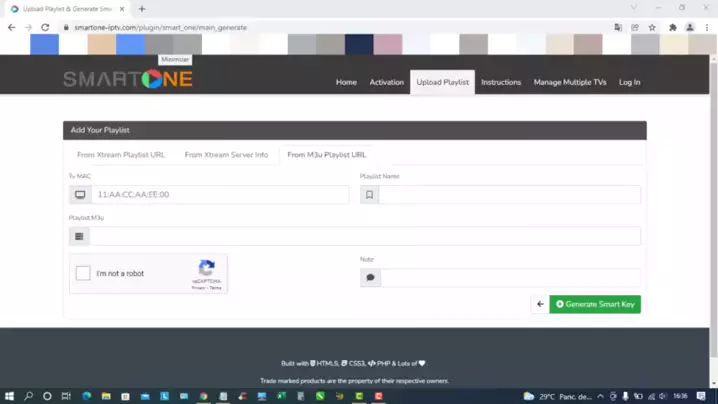The height and width of the screenshot is (404, 718).
Task: Click the browser address bar URL
Action: [x=161, y=27]
